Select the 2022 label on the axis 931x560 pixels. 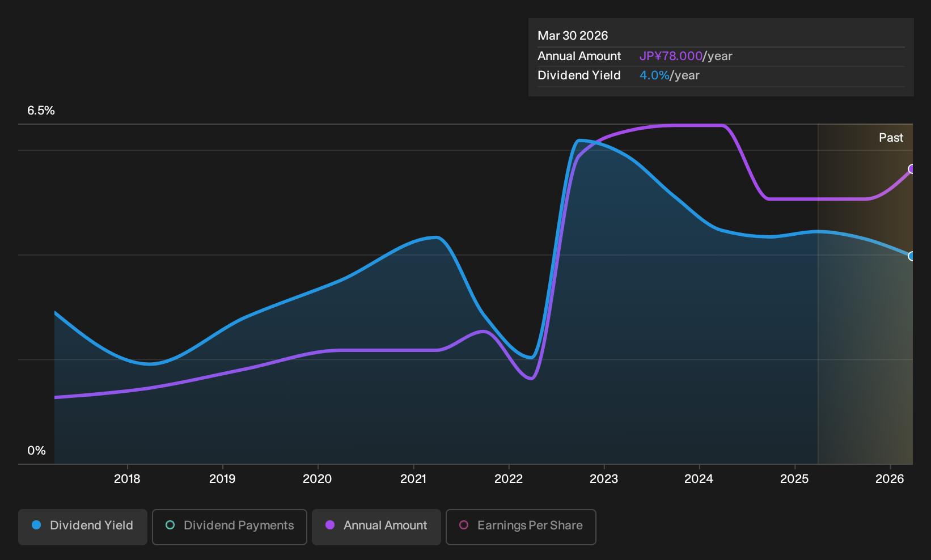point(509,479)
